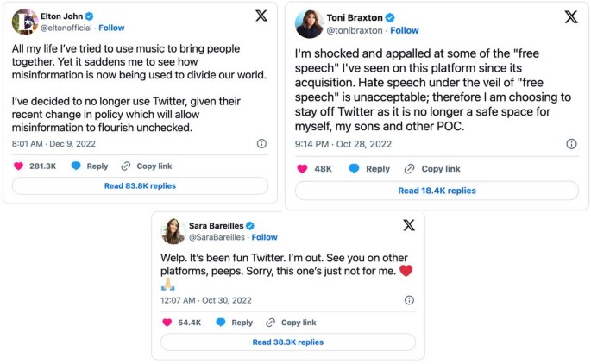Read 18.4K replies on Toni Braxton's tweet
The height and width of the screenshot is (364, 591).
437,191
